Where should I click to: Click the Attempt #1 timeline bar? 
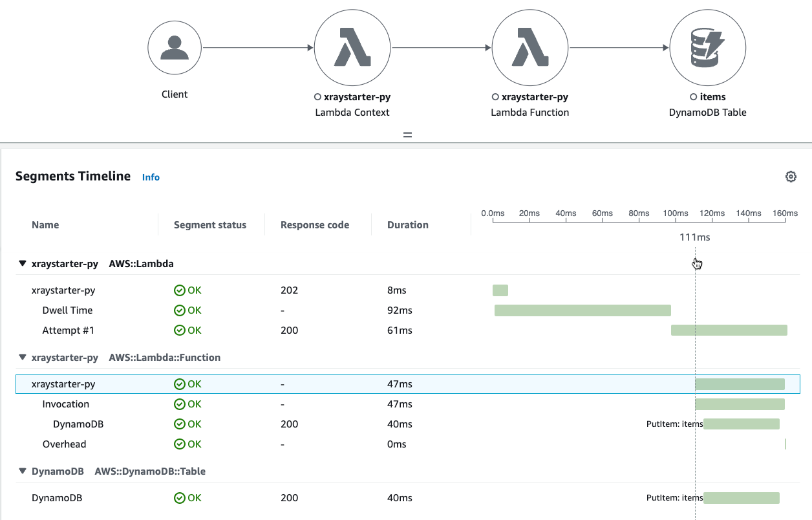729,330
